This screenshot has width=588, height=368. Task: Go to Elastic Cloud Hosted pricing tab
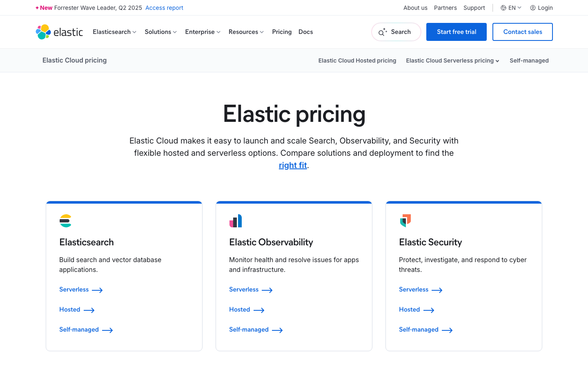click(357, 61)
